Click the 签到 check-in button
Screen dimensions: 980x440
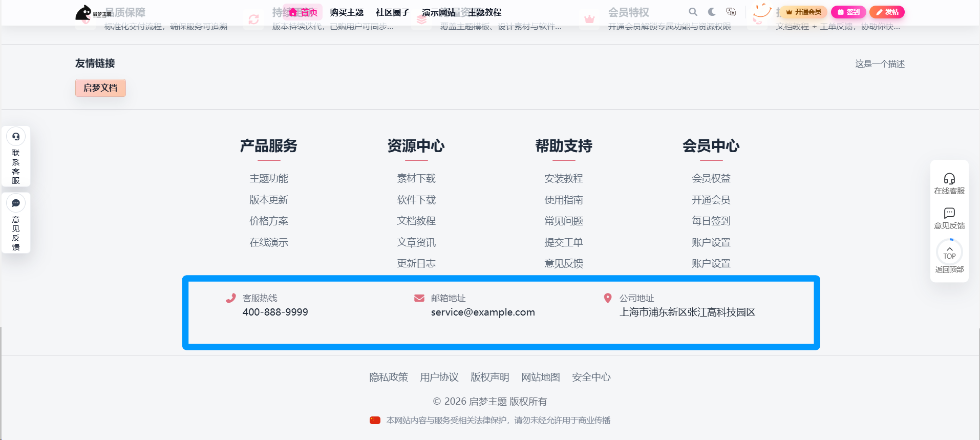tap(848, 12)
